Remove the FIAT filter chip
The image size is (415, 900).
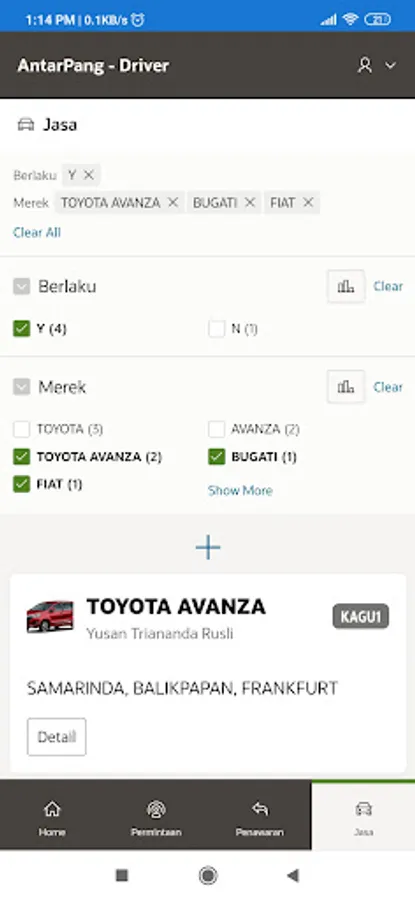pos(308,203)
